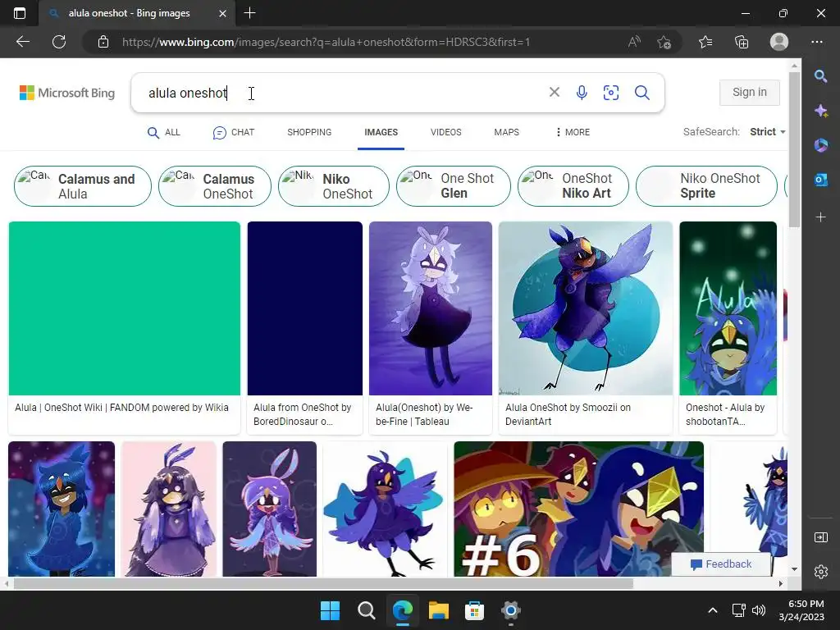Refresh the current Bing page
This screenshot has height=630, width=840.
59,42
